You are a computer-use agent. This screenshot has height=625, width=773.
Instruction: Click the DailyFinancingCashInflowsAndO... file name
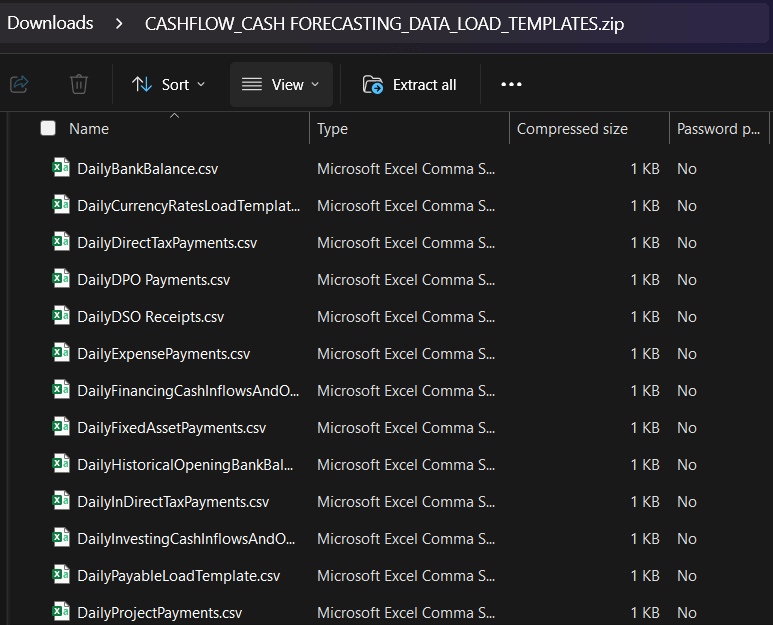click(188, 391)
